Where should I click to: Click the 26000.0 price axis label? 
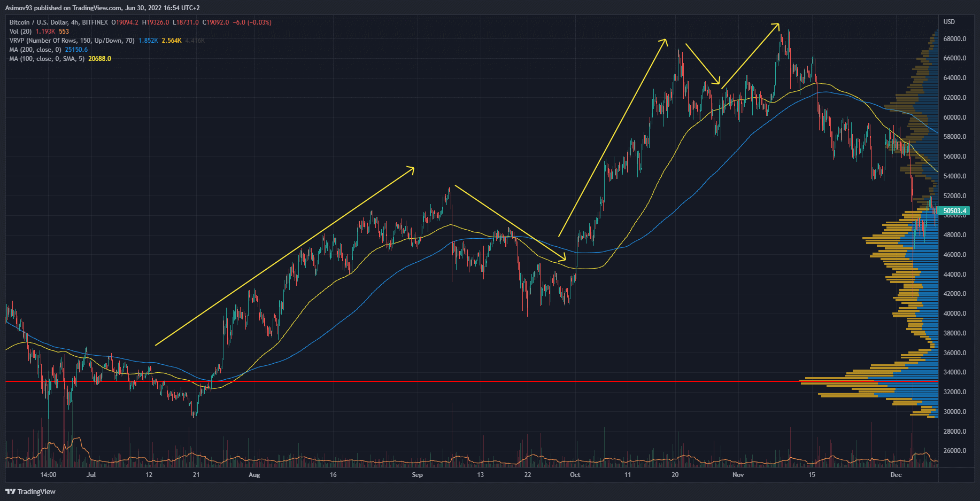954,451
